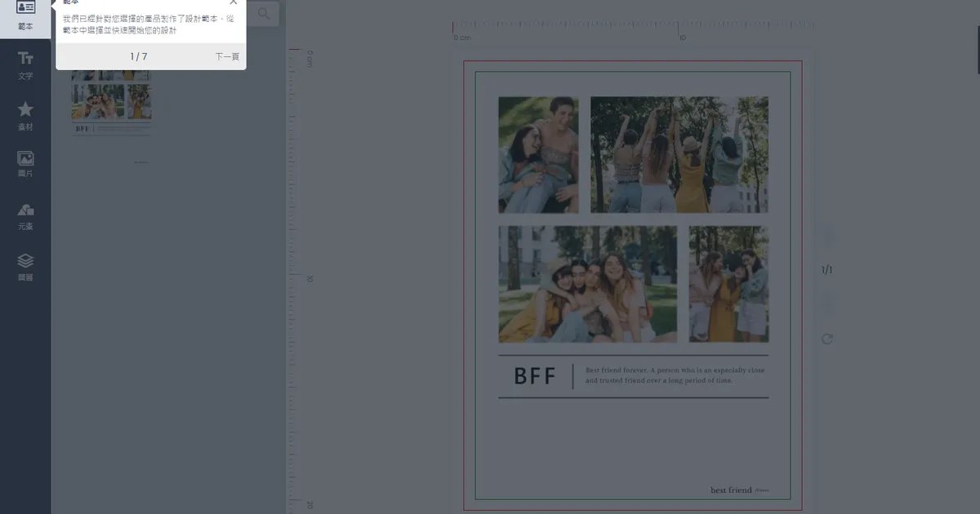Screen dimensions: 980x514
Task: Select the photo of friends raising arms
Action: click(679, 155)
